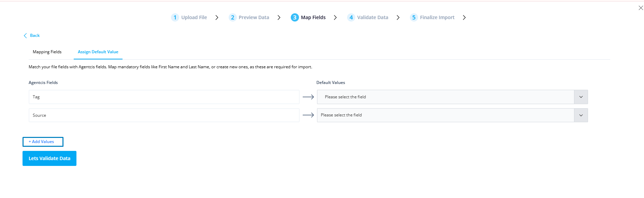
Task: Click the arrow icon next to Tag field
Action: (308, 97)
